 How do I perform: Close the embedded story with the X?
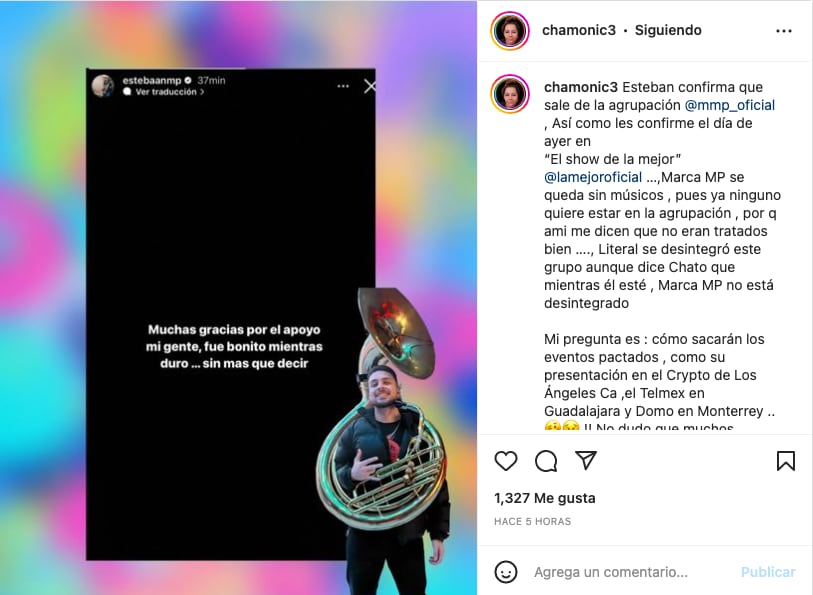pyautogui.click(x=370, y=86)
